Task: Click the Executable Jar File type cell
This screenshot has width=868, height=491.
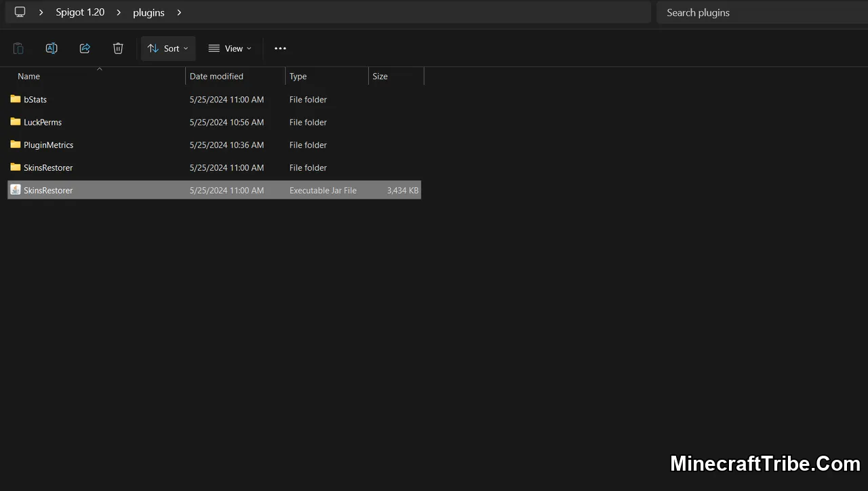Action: coord(323,191)
